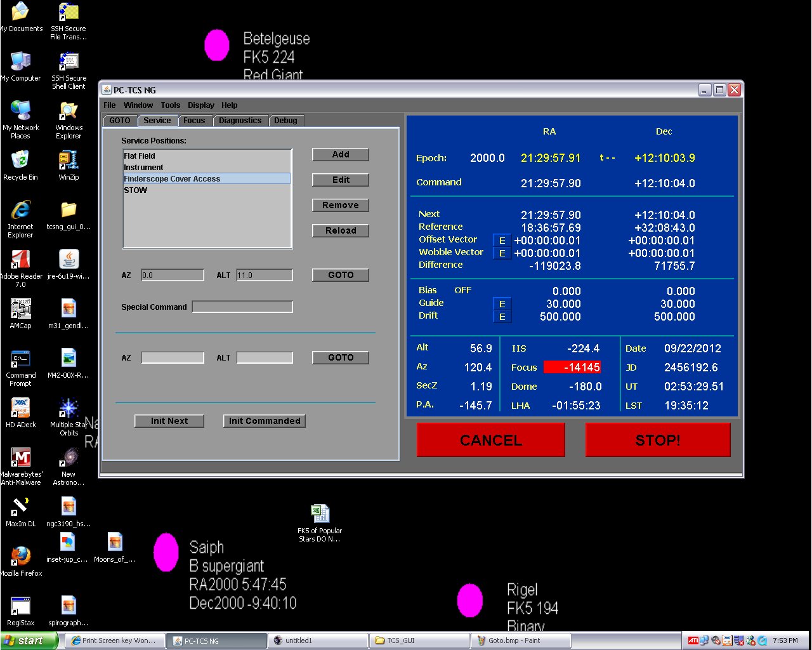Launch Malwarebytes' Anti-Malware icon
This screenshot has height=650, width=812.
21,467
